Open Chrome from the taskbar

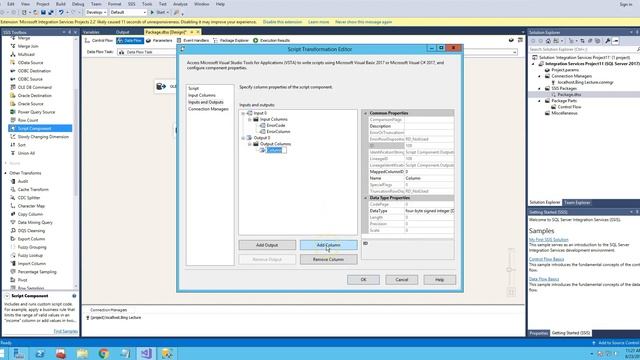tap(104, 353)
